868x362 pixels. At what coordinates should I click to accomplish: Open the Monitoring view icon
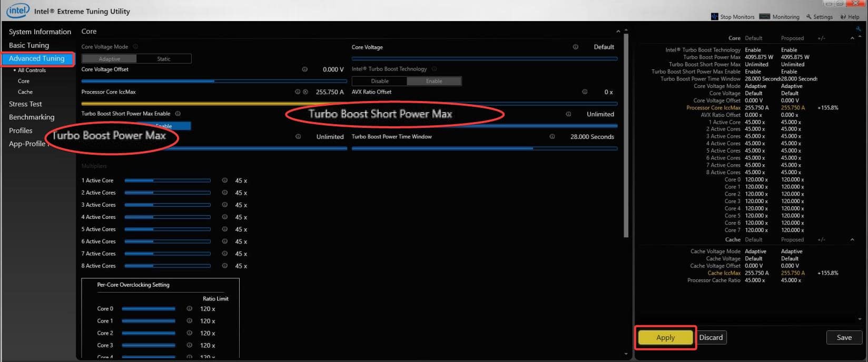pyautogui.click(x=765, y=17)
